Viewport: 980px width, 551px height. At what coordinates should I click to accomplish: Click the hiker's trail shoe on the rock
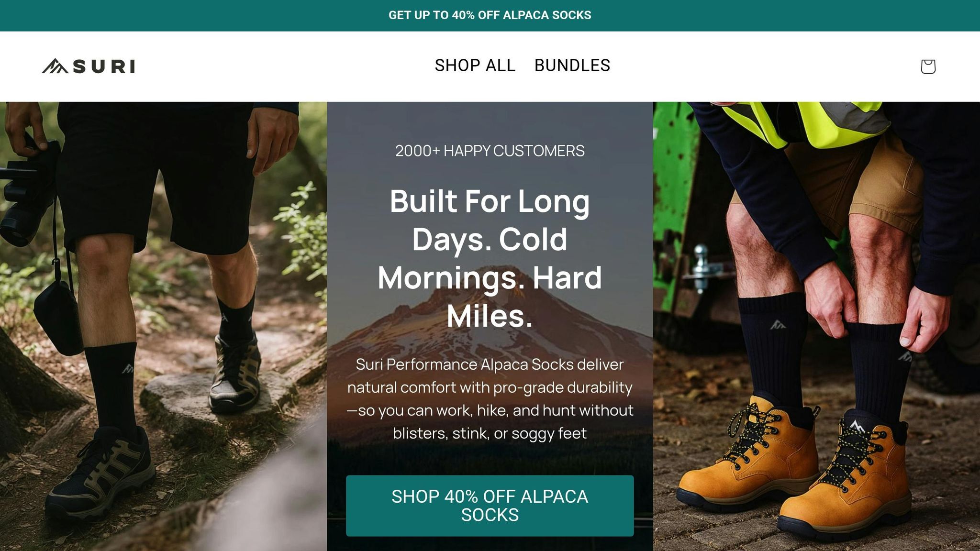[x=235, y=373]
